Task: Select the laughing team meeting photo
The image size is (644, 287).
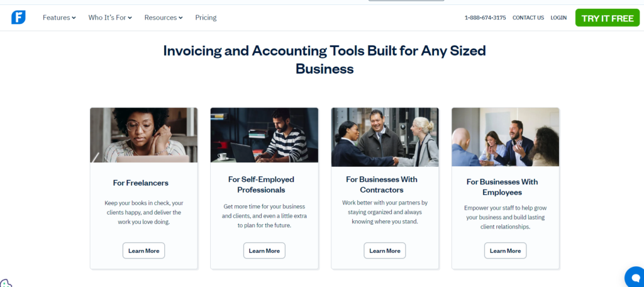Action: coord(505,137)
